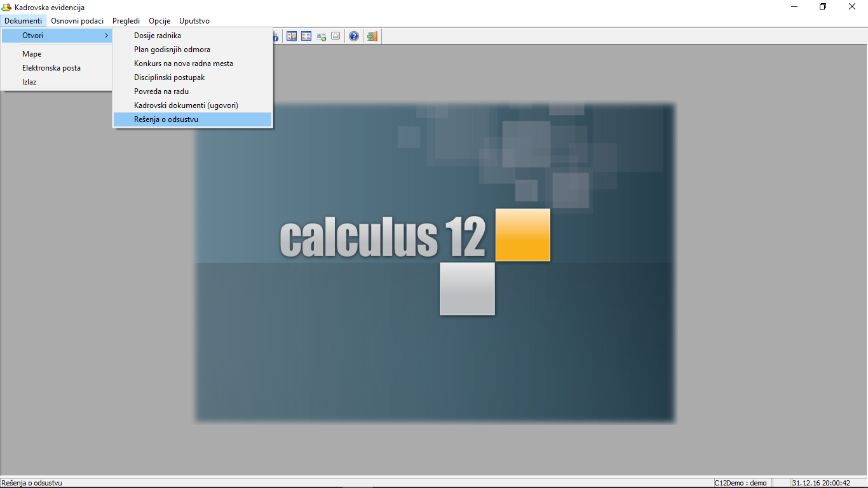Click the Rešenja o odsustvu status bar hint
This screenshot has width=868, height=488.
(32, 483)
